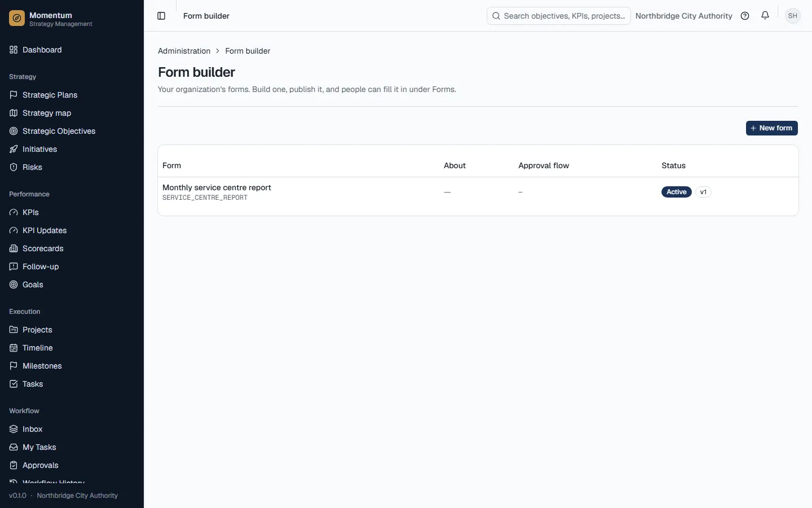Click the About column header
Image resolution: width=812 pixels, height=508 pixels.
pyautogui.click(x=454, y=165)
